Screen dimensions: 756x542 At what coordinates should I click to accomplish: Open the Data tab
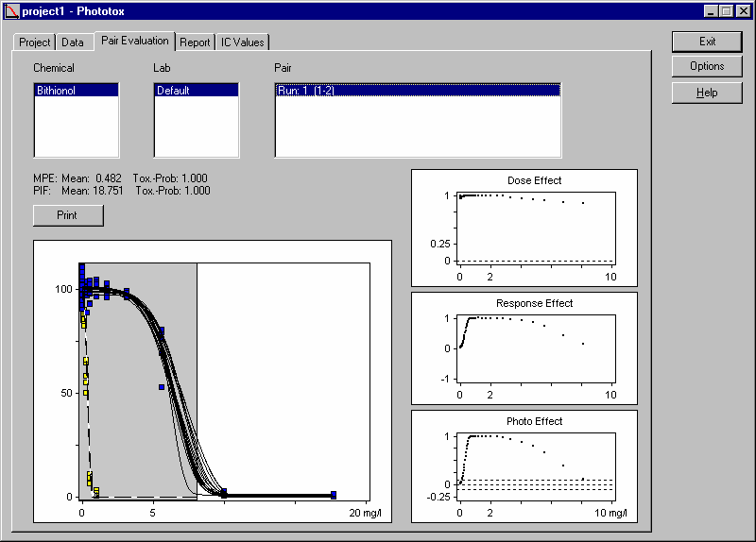point(73,42)
